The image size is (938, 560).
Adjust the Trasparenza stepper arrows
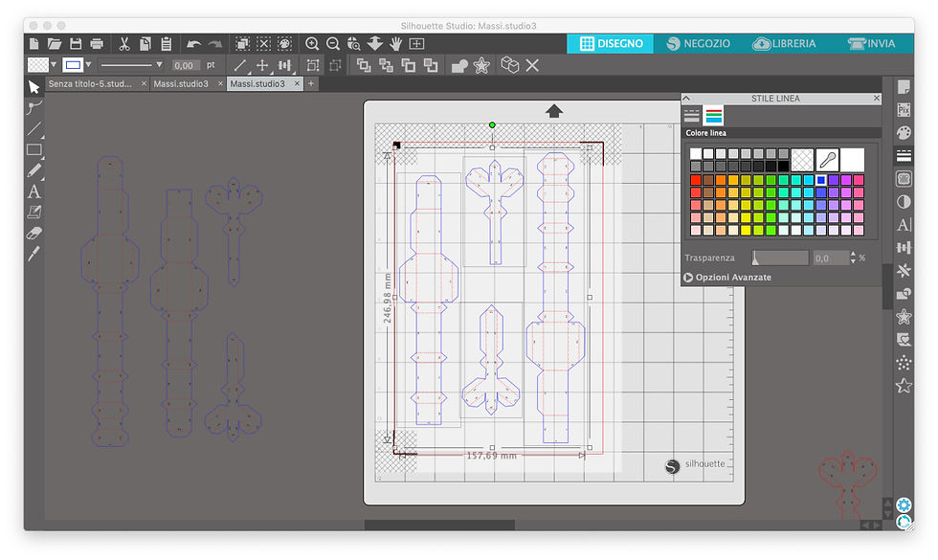pyautogui.click(x=853, y=258)
